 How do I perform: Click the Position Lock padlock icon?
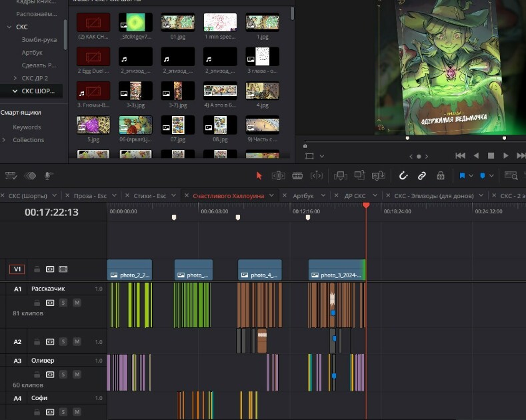[x=441, y=175]
